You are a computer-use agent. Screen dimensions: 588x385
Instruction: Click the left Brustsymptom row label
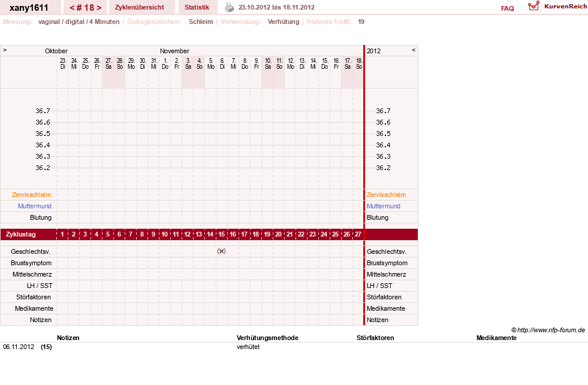click(x=31, y=263)
